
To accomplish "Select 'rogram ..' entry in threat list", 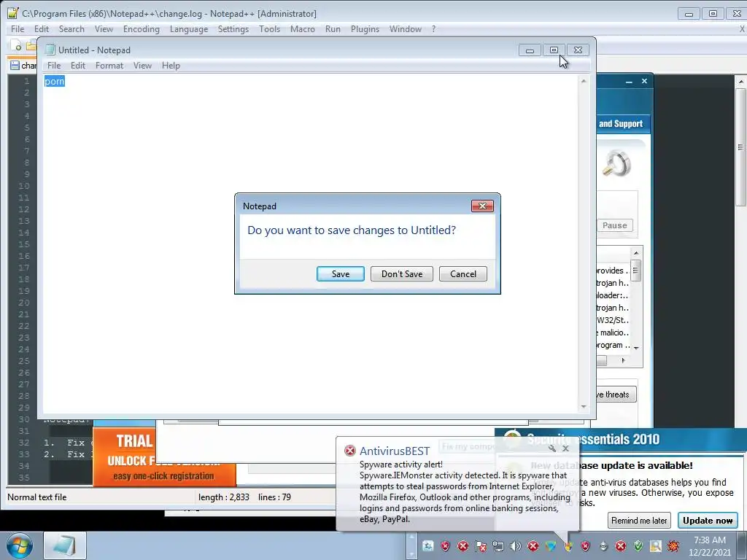I will click(613, 345).
